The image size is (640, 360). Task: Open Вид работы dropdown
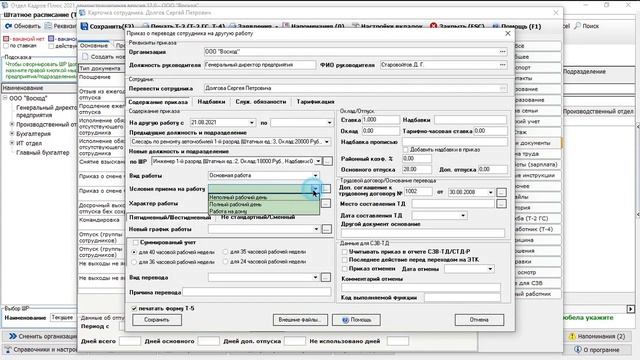click(x=315, y=176)
